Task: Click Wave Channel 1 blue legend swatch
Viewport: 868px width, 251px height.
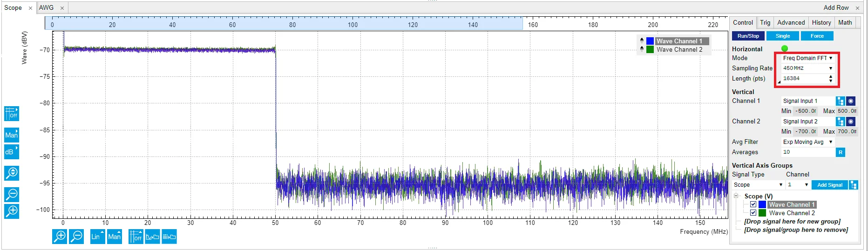Action: [650, 41]
